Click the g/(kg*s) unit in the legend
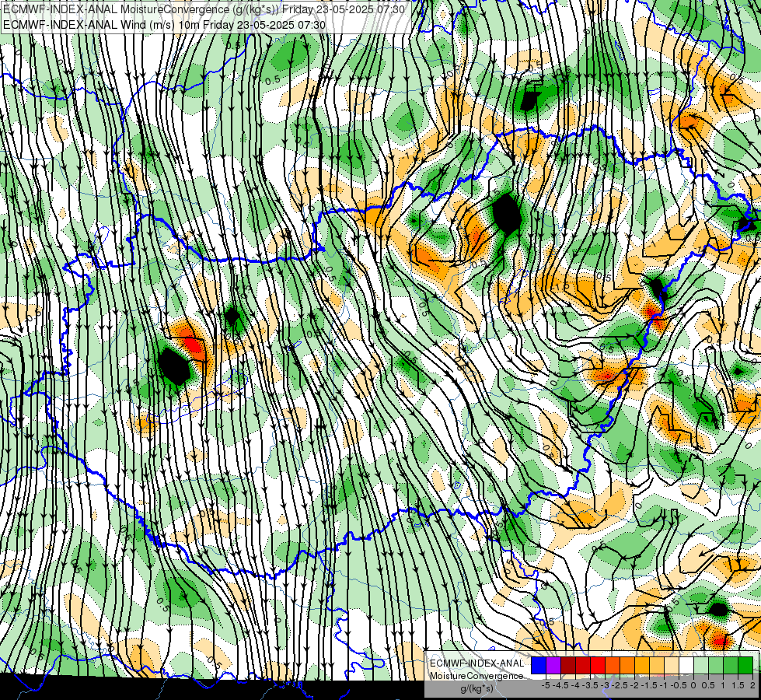Image resolution: width=761 pixels, height=700 pixels. tap(476, 689)
